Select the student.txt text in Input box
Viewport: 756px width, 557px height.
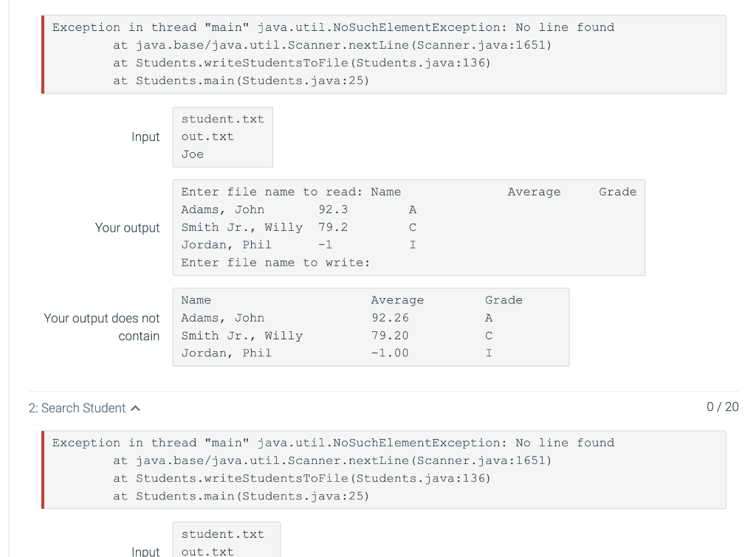click(x=223, y=119)
